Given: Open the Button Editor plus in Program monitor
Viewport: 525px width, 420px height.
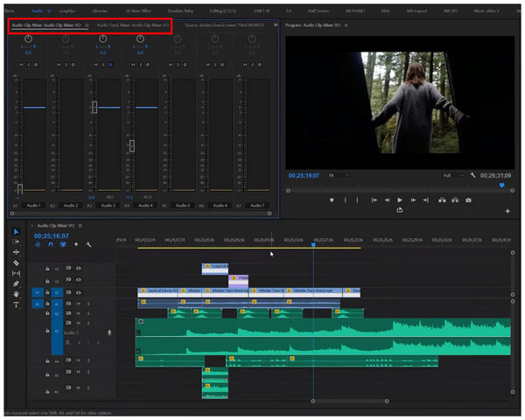Looking at the screenshot, I should (507, 211).
